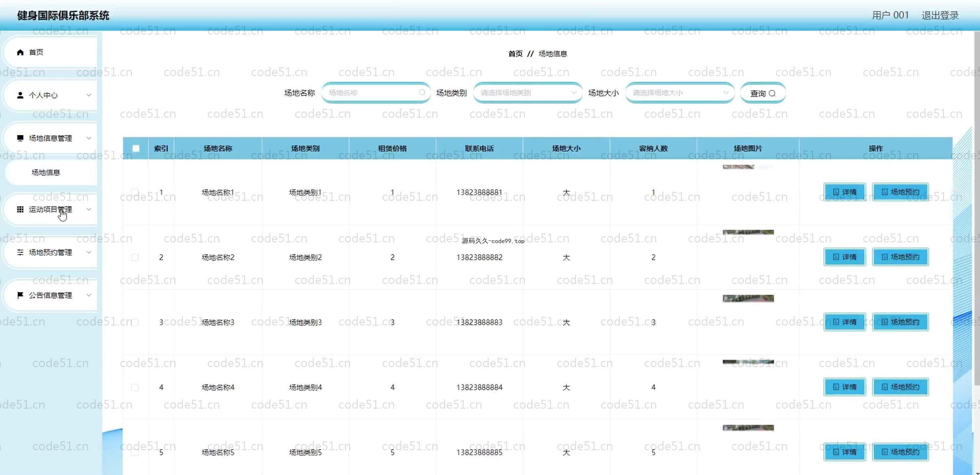Click the venue image thumbnail in row 3
The height and width of the screenshot is (475, 980).
(748, 299)
